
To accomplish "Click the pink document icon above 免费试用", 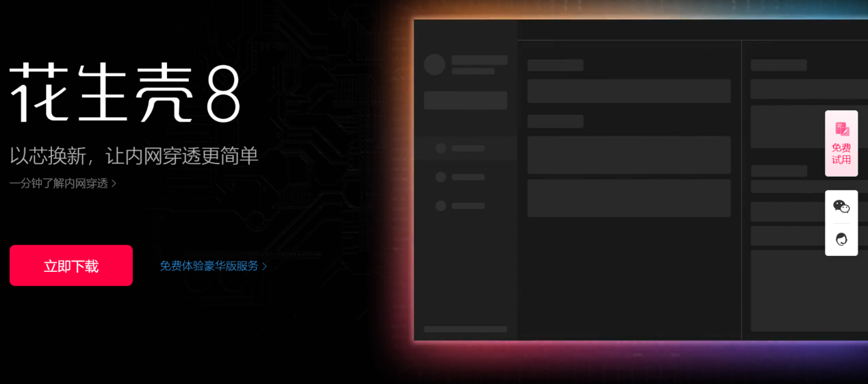I will [x=841, y=129].
